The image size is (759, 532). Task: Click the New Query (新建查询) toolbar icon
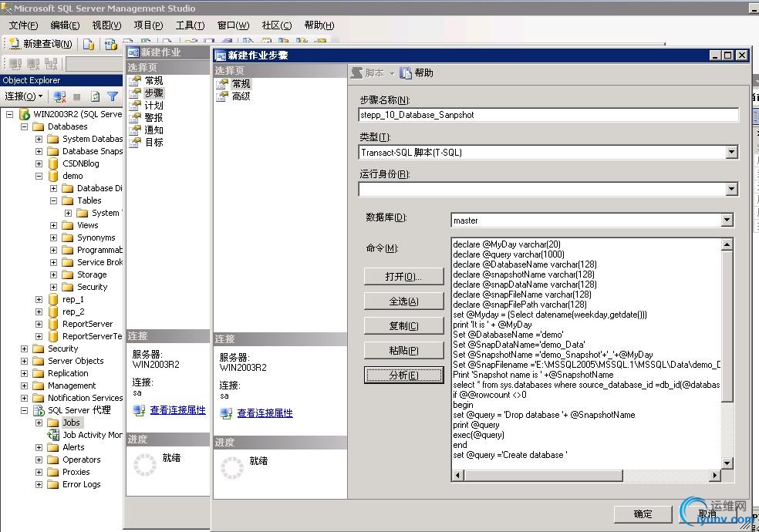(15, 44)
